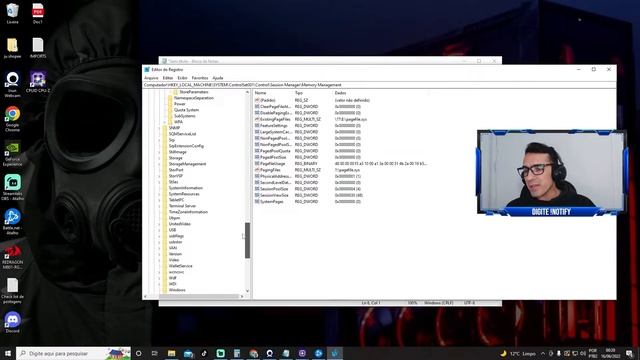640x360 pixels.
Task: Select the FeatureSettings value icon
Action: pyautogui.click(x=257, y=126)
